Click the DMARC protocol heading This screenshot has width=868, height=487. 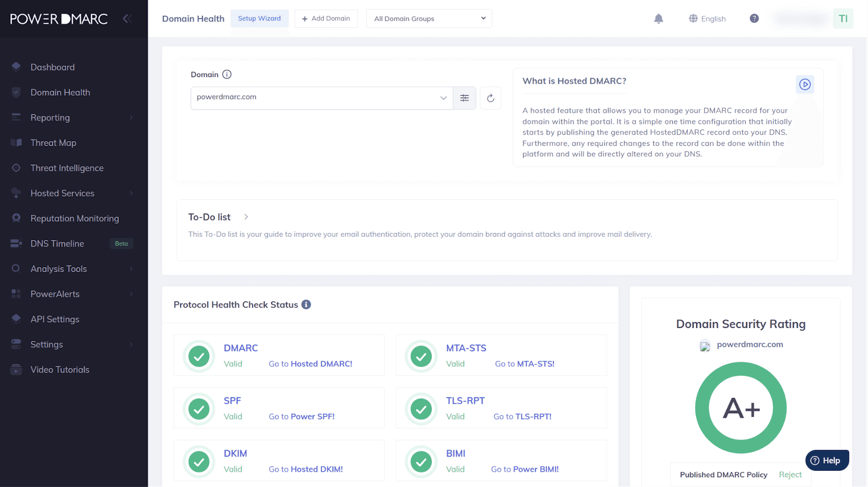tap(241, 348)
